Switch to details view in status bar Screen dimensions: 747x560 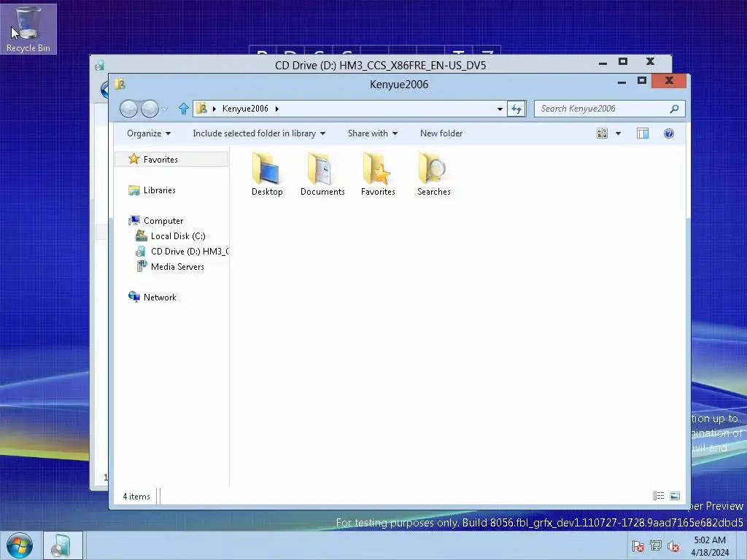click(x=659, y=496)
